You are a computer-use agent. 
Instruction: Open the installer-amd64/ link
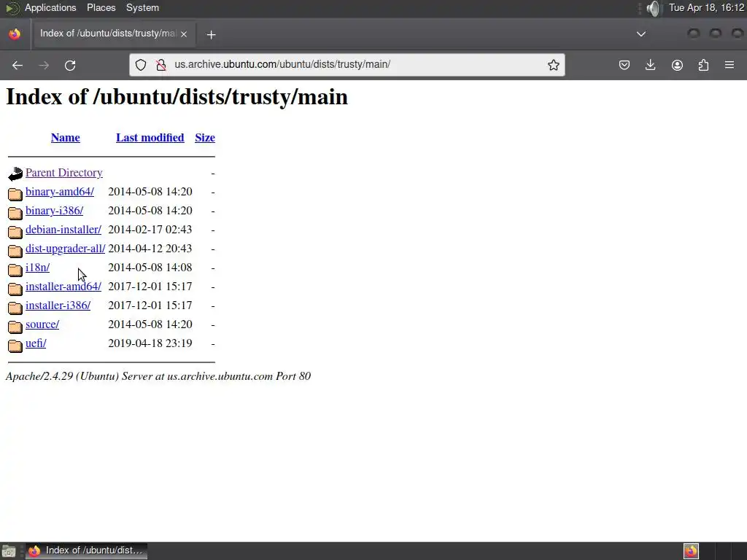[63, 287]
